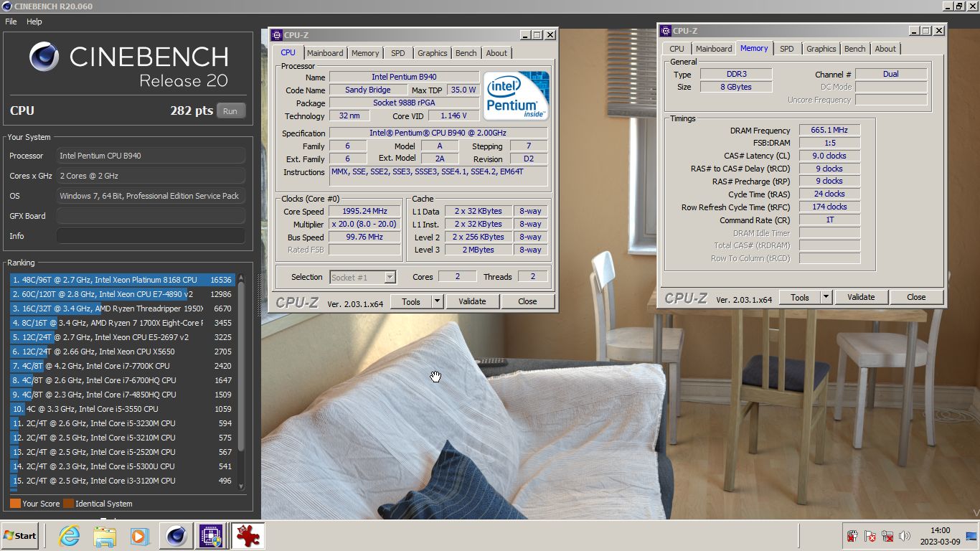Open About tab in CPU-Z Memory window
The height and width of the screenshot is (551, 980).
(x=885, y=49)
